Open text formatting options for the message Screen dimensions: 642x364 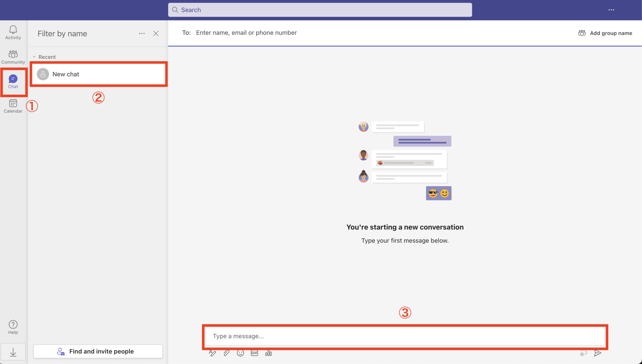(213, 353)
